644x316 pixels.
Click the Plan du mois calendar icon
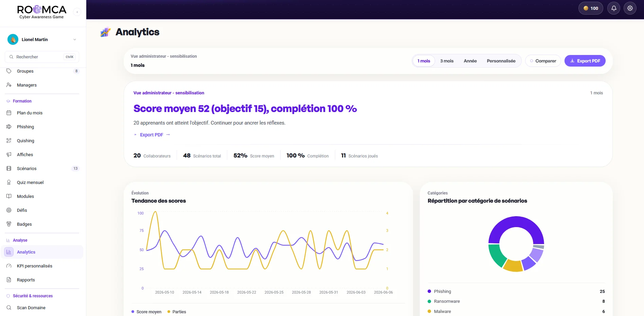pos(9,113)
